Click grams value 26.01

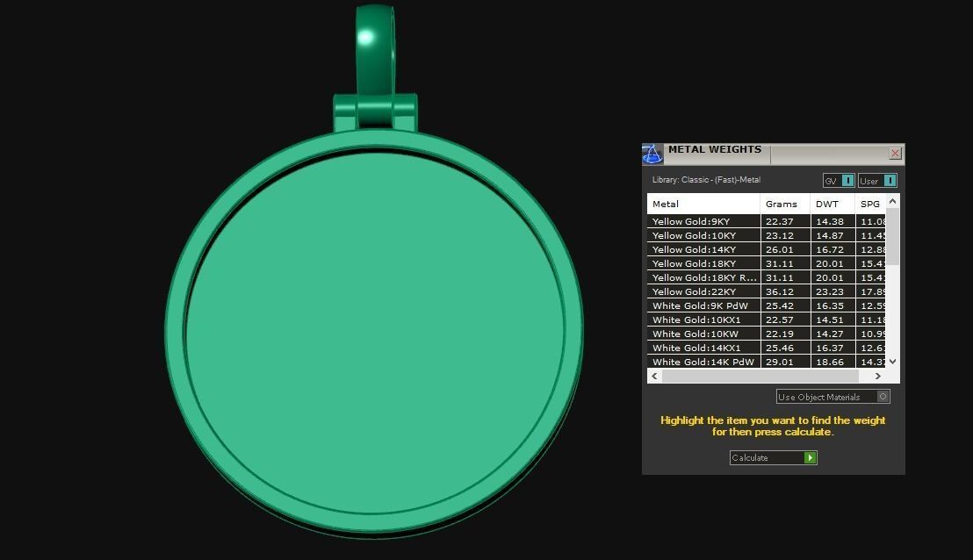coord(780,249)
